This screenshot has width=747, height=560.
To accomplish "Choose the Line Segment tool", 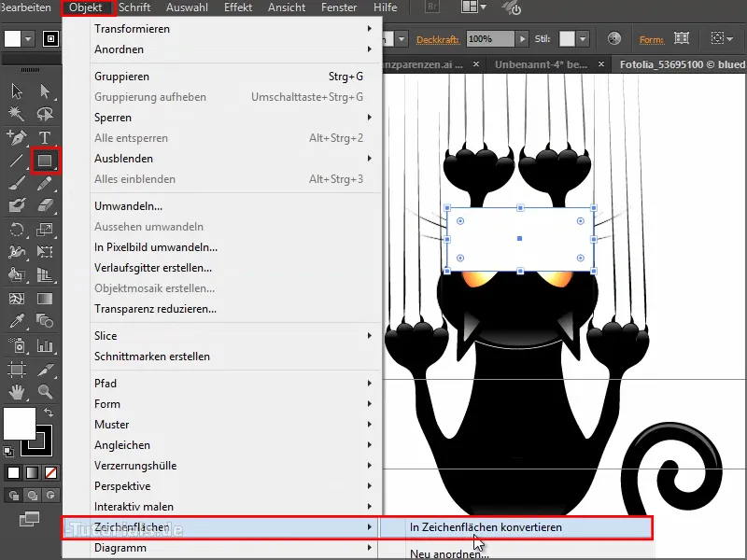I will coord(17,161).
